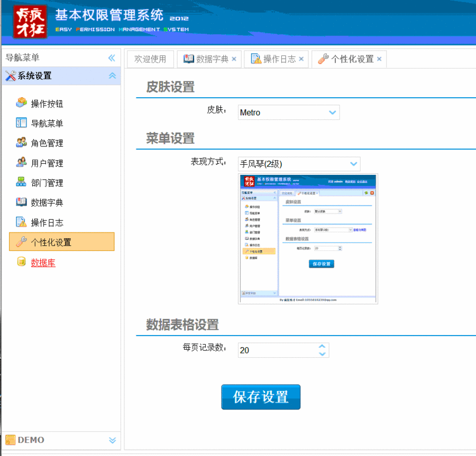
Task: Switch to the 操作日志 tab
Action: point(277,59)
